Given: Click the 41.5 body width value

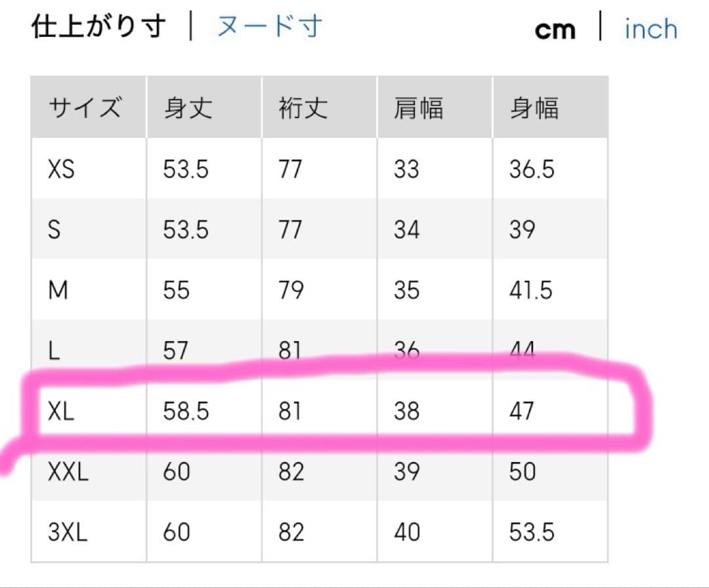Looking at the screenshot, I should (x=530, y=290).
